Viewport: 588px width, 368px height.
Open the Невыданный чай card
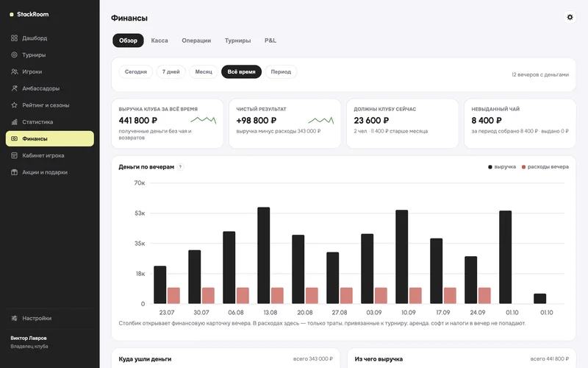(520, 124)
